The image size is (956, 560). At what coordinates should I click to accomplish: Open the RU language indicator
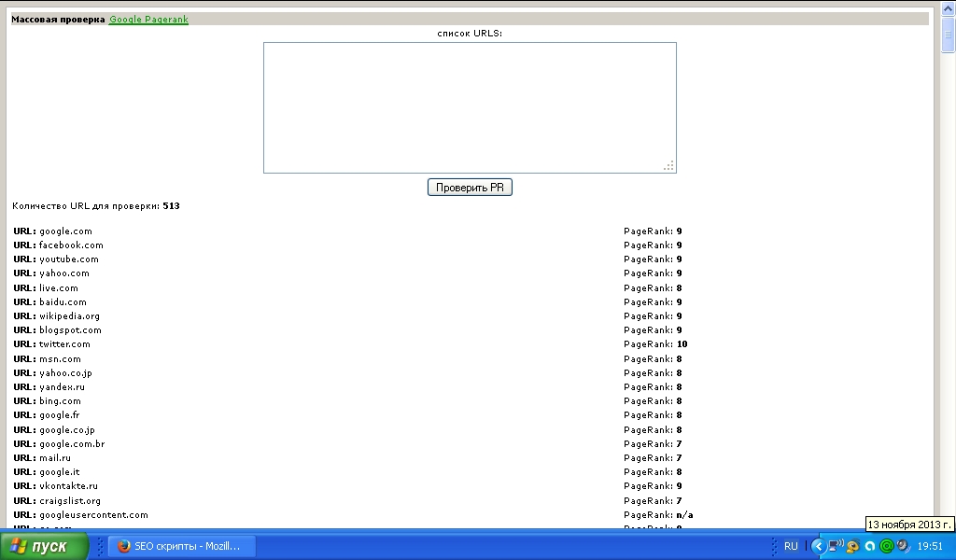point(791,546)
